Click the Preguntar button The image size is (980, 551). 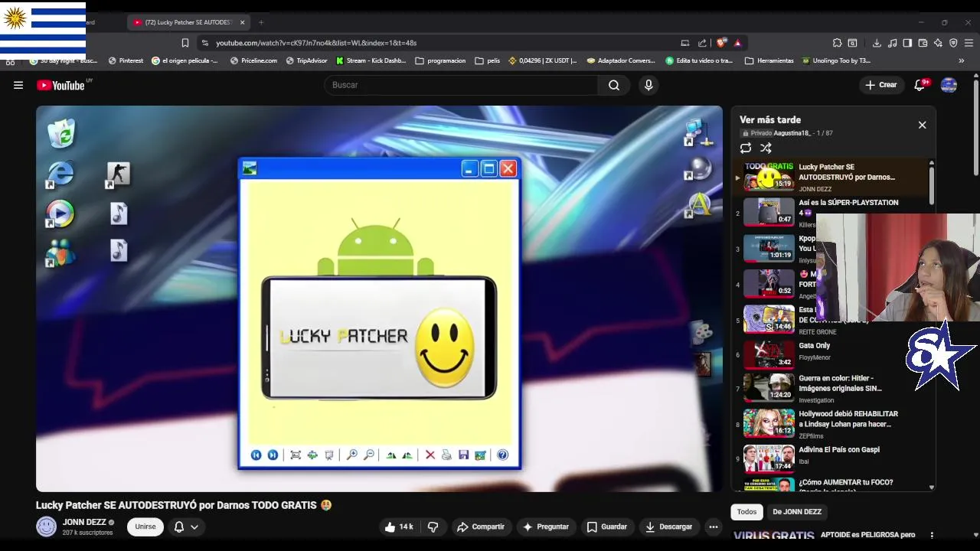(546, 527)
